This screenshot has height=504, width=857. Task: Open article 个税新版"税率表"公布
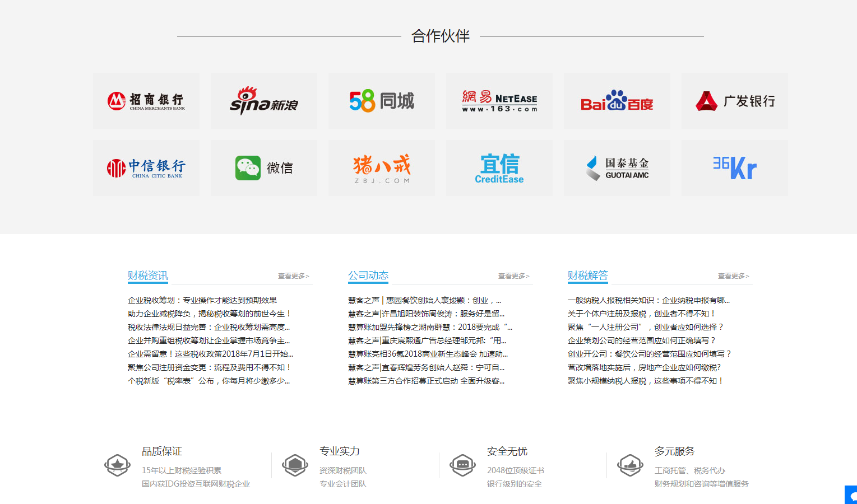(x=209, y=381)
